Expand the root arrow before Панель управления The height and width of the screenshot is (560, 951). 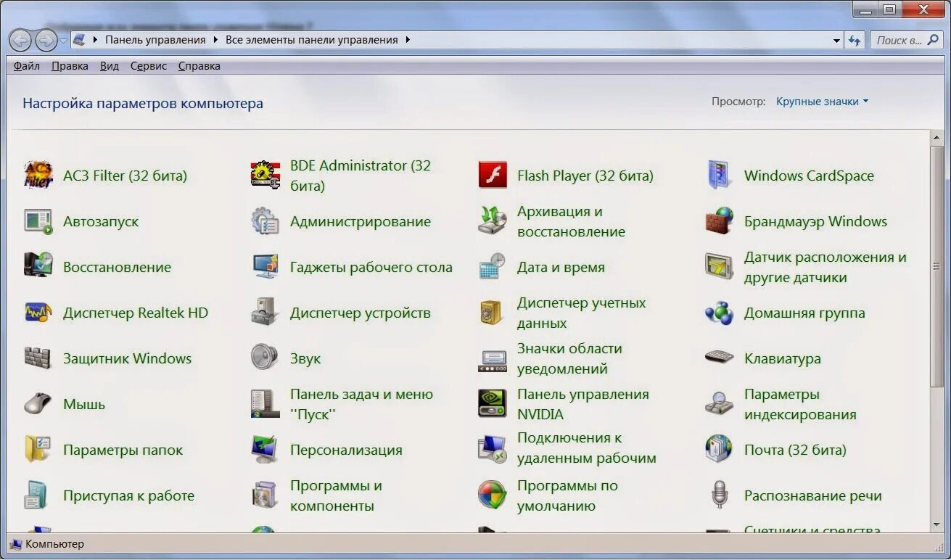(x=95, y=40)
